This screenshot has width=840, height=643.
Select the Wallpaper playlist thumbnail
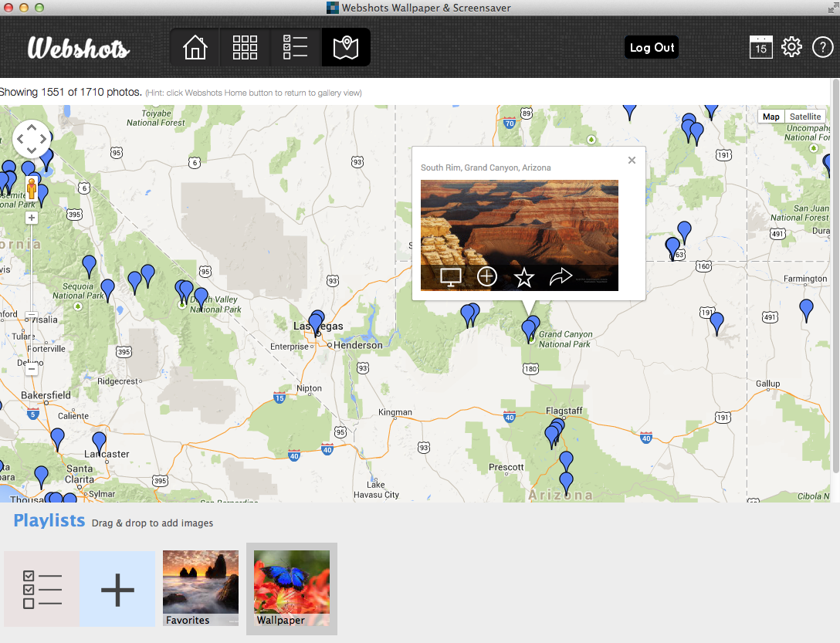pyautogui.click(x=292, y=587)
